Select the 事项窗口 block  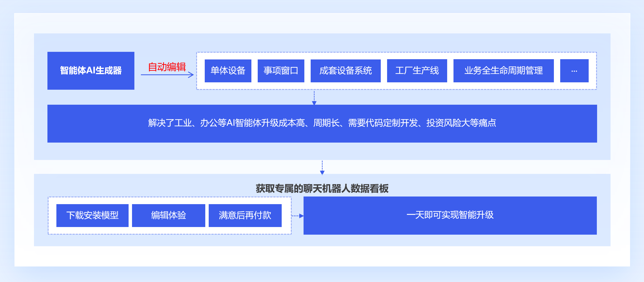coord(281,70)
